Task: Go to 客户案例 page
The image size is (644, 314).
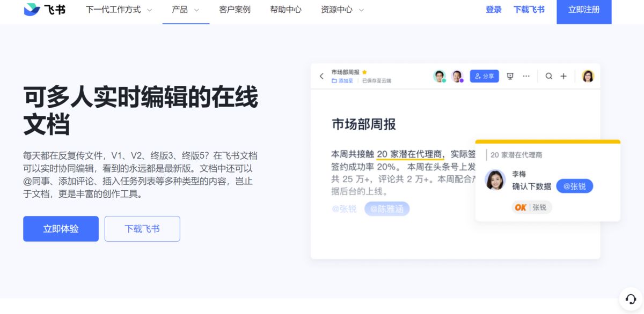Action: click(x=235, y=10)
